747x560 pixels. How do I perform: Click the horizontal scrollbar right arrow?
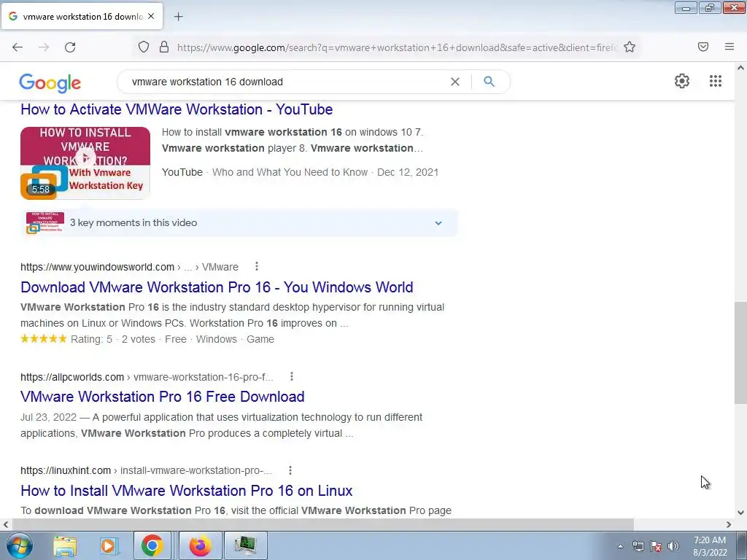pos(729,524)
